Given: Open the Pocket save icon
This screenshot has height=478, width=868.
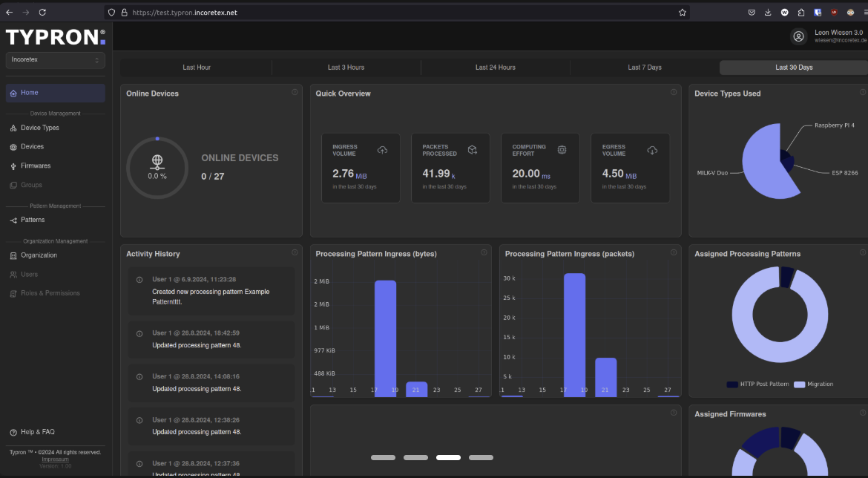Looking at the screenshot, I should pos(752,12).
